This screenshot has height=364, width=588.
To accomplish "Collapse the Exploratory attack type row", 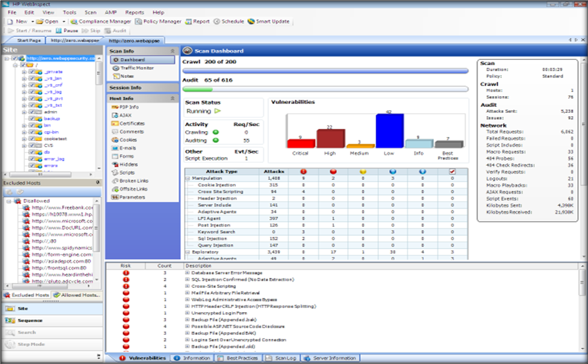I will click(x=188, y=252).
